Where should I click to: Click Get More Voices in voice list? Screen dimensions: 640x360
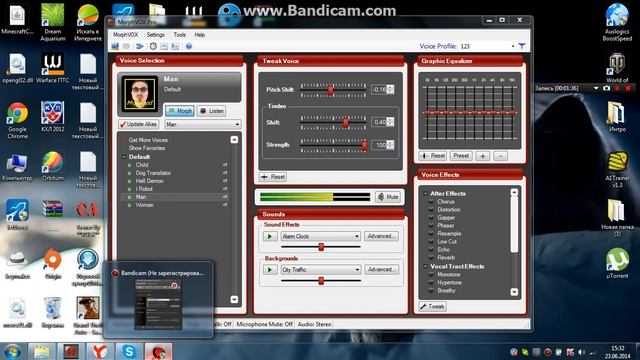click(148, 140)
